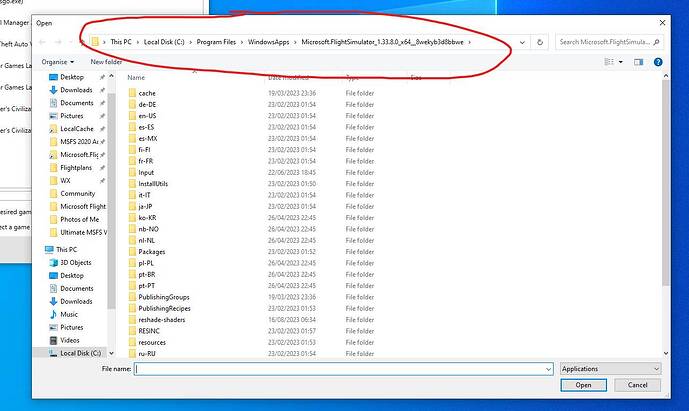Select This PC in the breadcrumb path

pyautogui.click(x=121, y=42)
